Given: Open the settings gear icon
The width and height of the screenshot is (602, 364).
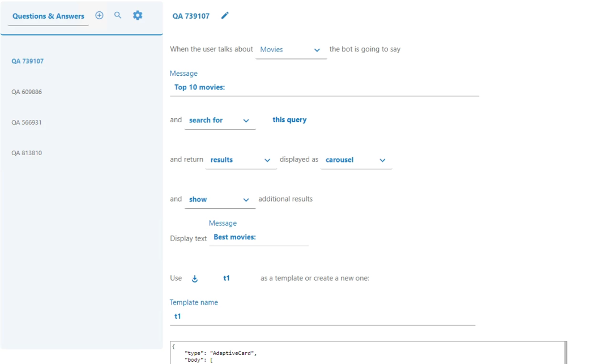Looking at the screenshot, I should [138, 15].
